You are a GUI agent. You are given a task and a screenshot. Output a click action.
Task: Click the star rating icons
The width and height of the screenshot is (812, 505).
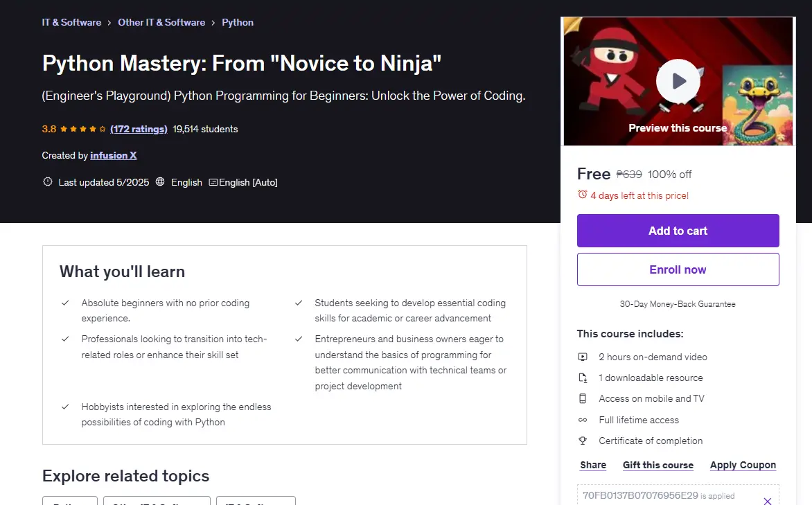coord(83,129)
